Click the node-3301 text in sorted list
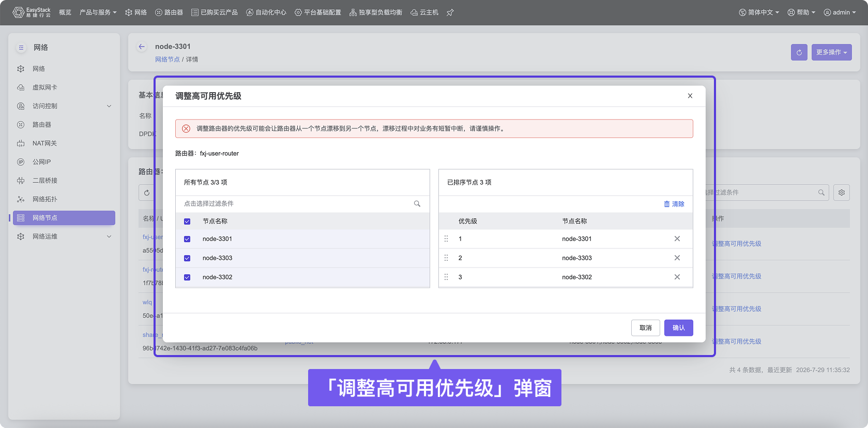Viewport: 868px width, 428px height. pos(577,239)
